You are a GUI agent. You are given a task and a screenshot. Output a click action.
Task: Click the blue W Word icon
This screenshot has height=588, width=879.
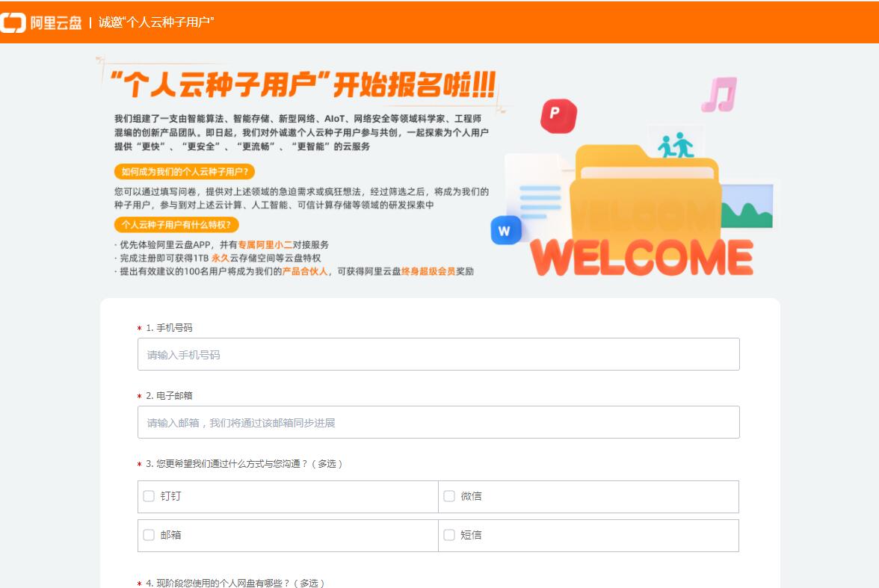(x=505, y=230)
